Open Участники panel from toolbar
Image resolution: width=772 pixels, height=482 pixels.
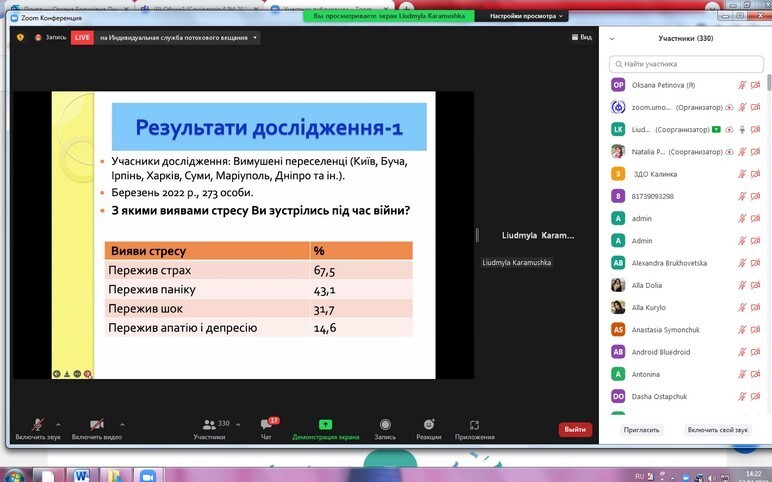(x=210, y=428)
